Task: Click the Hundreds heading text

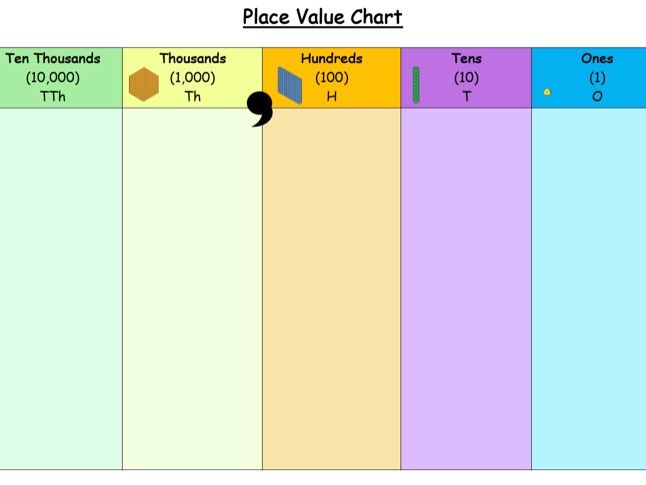Action: 332,59
